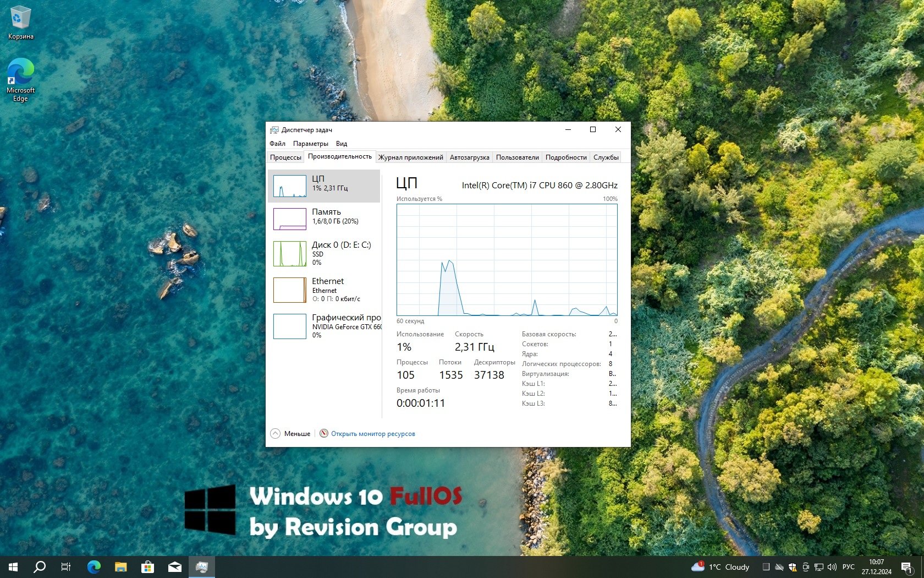The image size is (924, 578).
Task: Click Открыть монитор ресурсов link
Action: click(x=372, y=434)
